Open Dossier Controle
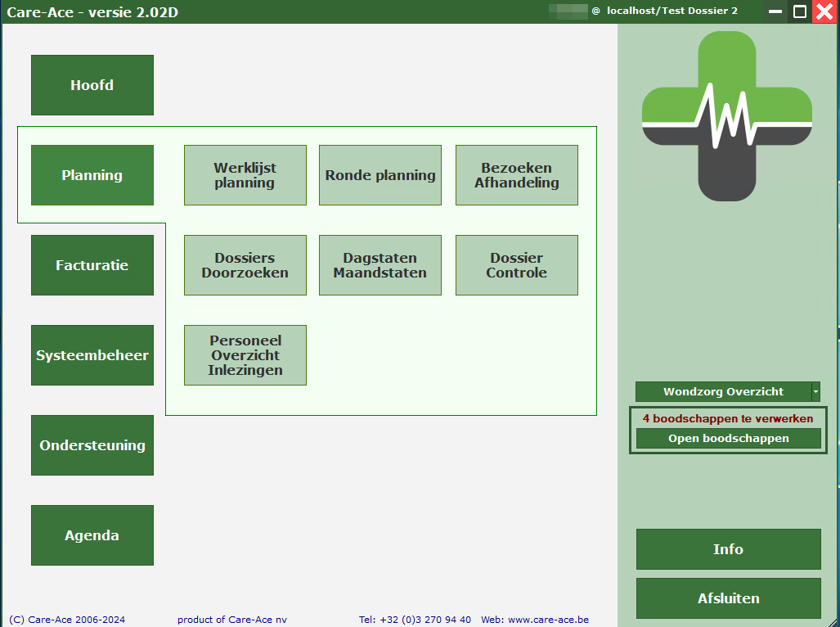The width and height of the screenshot is (840, 627). [517, 265]
